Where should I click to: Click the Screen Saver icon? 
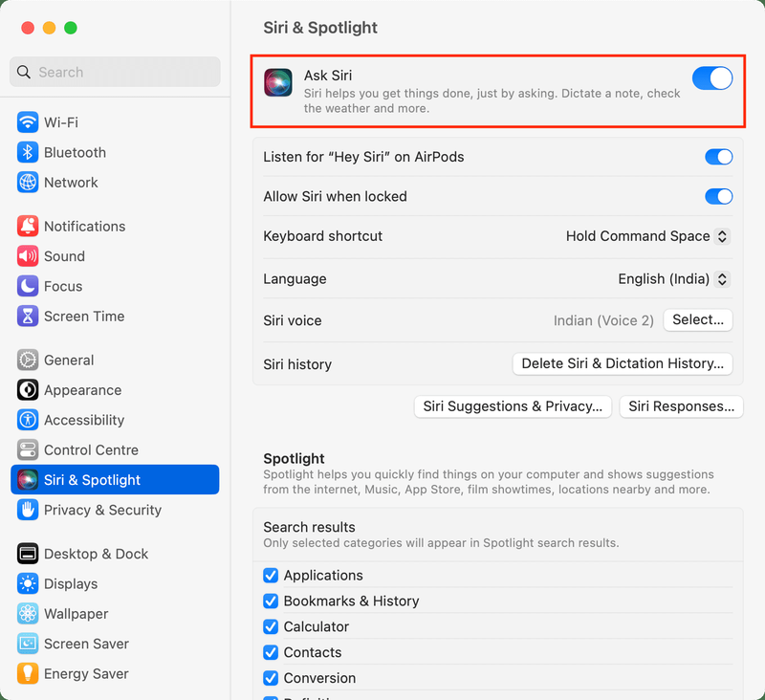pyautogui.click(x=28, y=644)
